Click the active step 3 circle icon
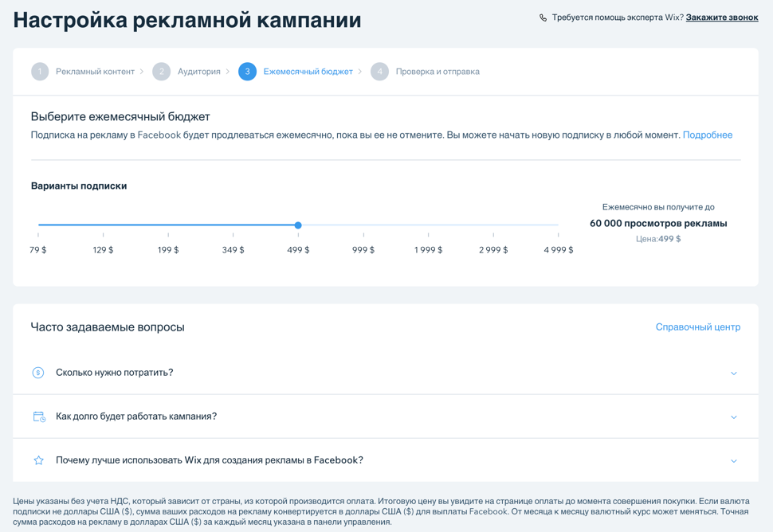Viewport: 773px width, 532px height. (248, 72)
